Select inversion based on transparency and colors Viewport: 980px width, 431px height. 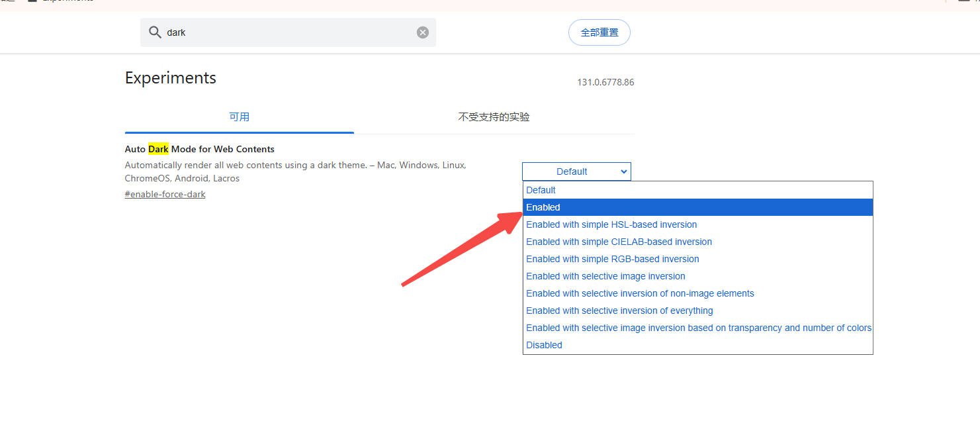pos(698,328)
